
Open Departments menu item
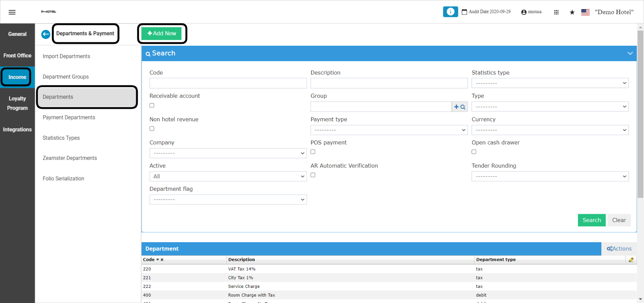coord(87,97)
